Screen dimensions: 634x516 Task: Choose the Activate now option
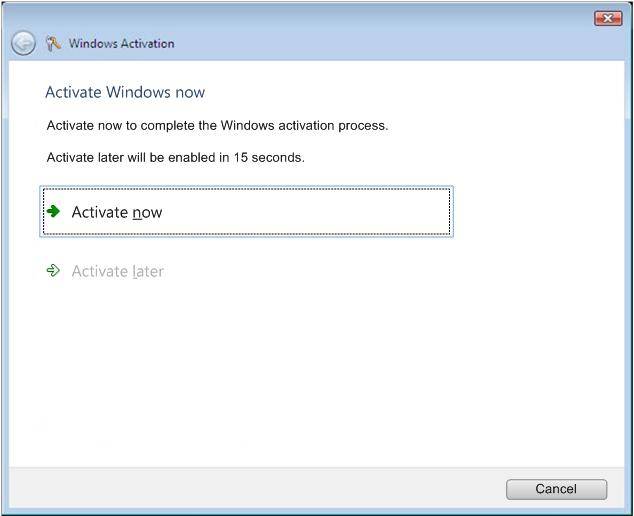[246, 211]
